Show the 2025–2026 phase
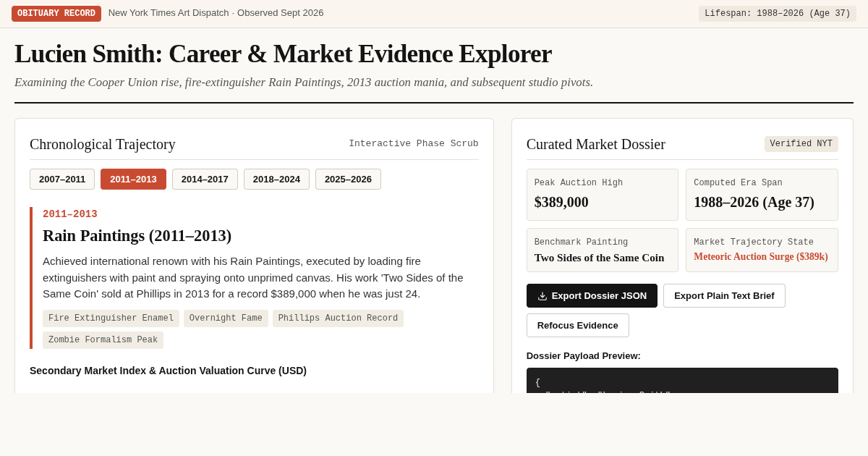This screenshot has width=868, height=456. (348, 180)
